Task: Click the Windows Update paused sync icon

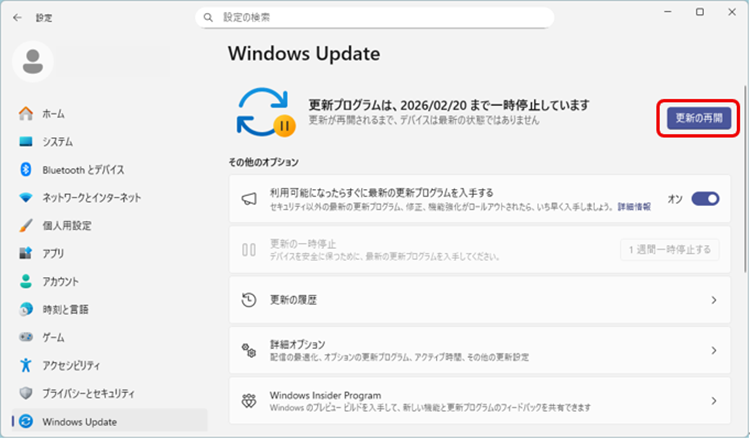Action: pyautogui.click(x=264, y=111)
